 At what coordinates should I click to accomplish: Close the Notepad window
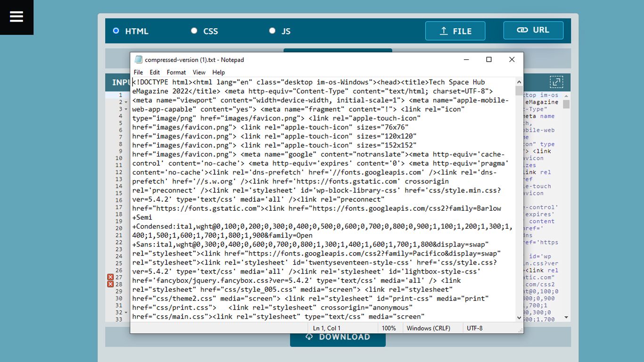coord(512,59)
